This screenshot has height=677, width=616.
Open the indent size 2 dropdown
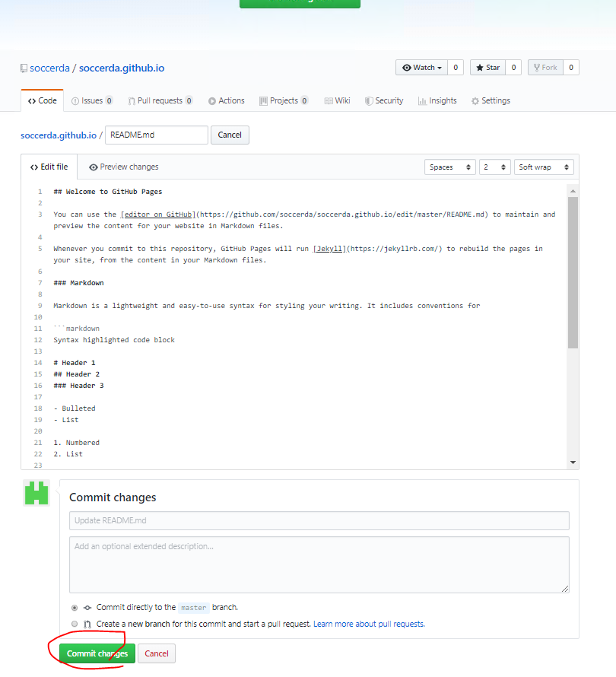[x=494, y=167]
